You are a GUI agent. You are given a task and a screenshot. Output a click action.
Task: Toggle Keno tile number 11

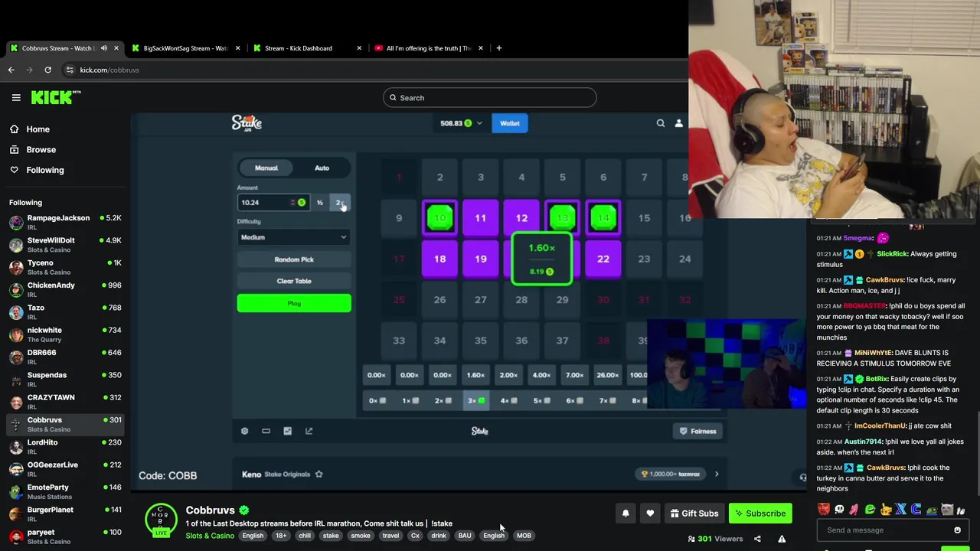click(x=481, y=218)
